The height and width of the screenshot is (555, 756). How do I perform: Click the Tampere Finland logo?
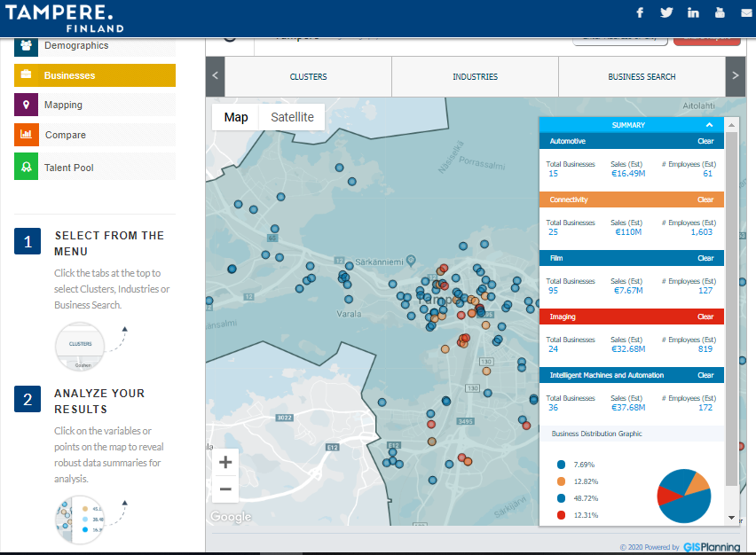(64, 19)
